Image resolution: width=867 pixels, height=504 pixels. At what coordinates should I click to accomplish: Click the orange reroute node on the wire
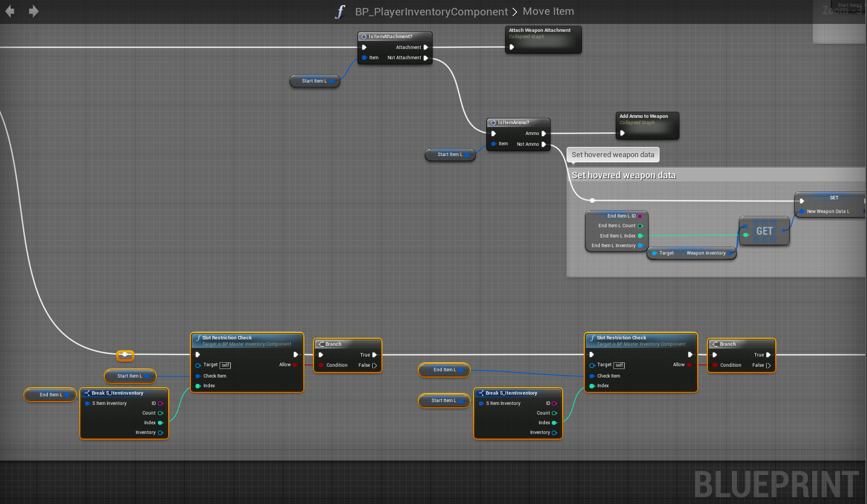coord(125,355)
